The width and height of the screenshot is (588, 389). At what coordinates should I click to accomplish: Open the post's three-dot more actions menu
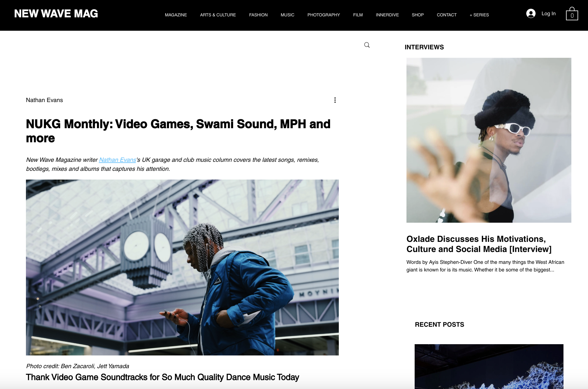pos(335,100)
